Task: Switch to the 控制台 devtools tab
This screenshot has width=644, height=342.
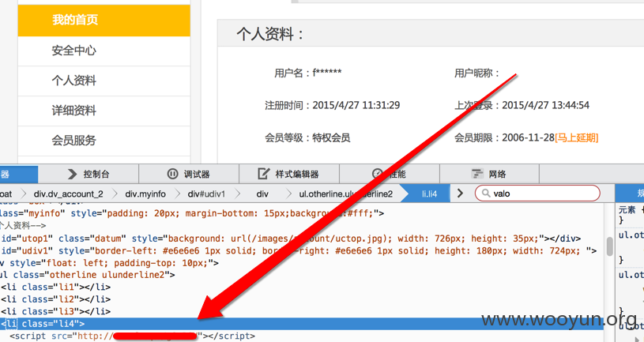Action: [89, 174]
